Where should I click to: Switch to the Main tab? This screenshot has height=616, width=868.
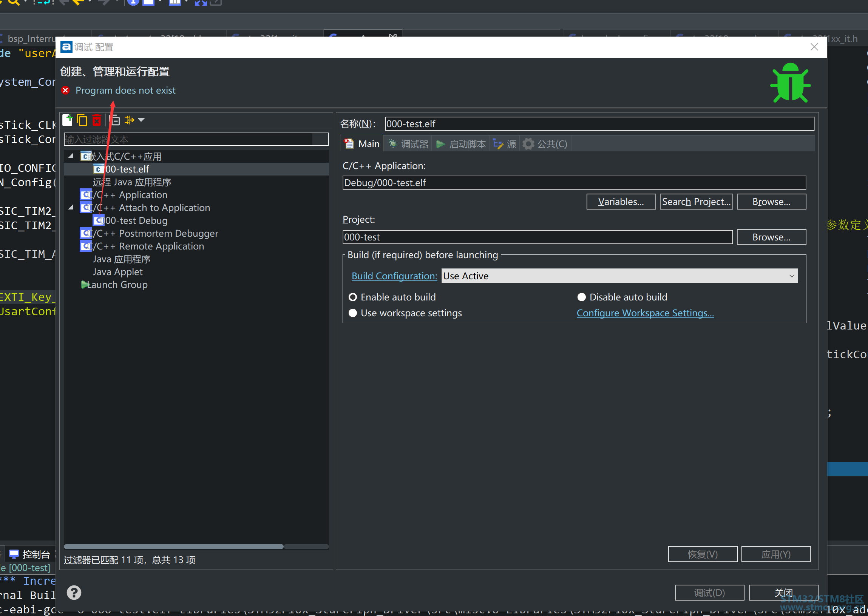(362, 144)
